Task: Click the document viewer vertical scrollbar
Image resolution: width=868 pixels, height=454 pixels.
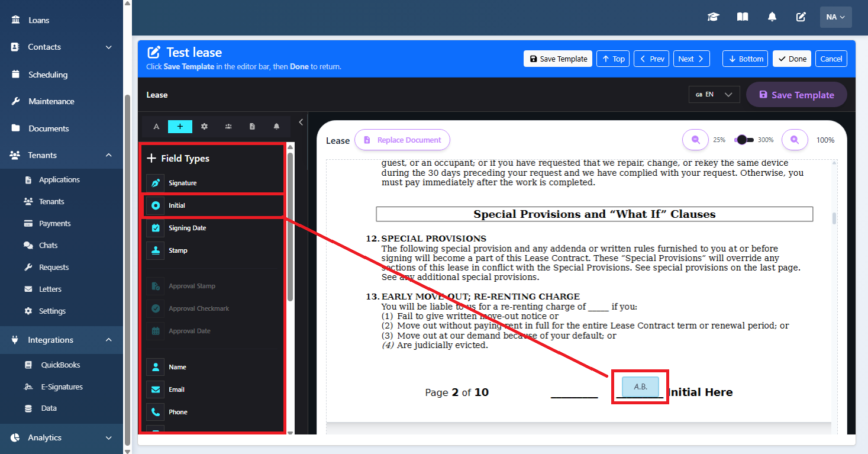Action: pos(834,218)
